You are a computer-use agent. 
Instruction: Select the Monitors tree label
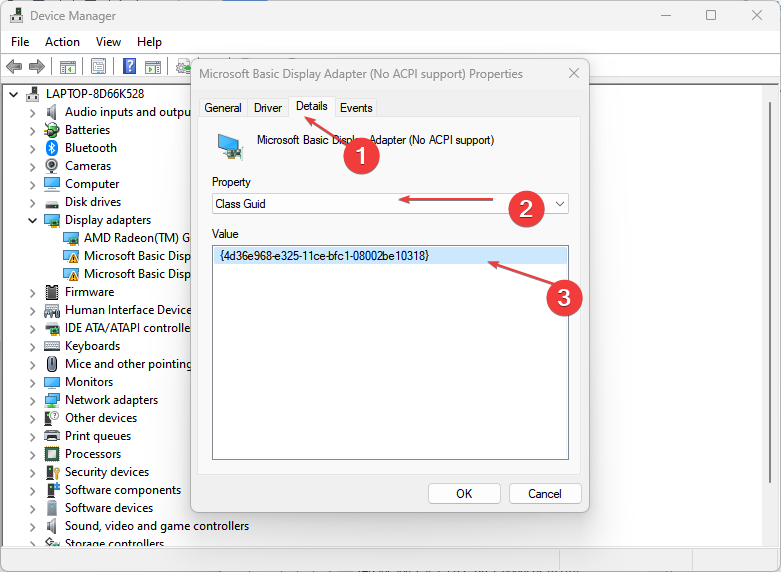pos(89,382)
